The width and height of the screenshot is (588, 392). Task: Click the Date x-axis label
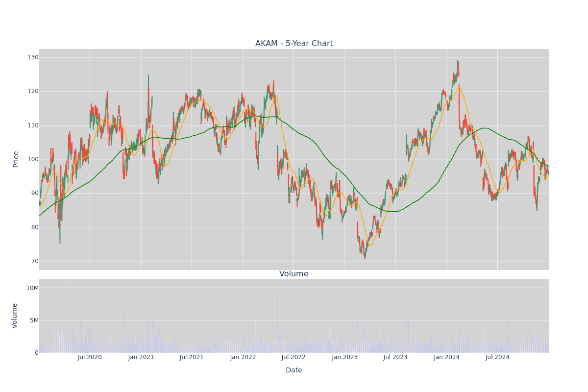pyautogui.click(x=294, y=370)
